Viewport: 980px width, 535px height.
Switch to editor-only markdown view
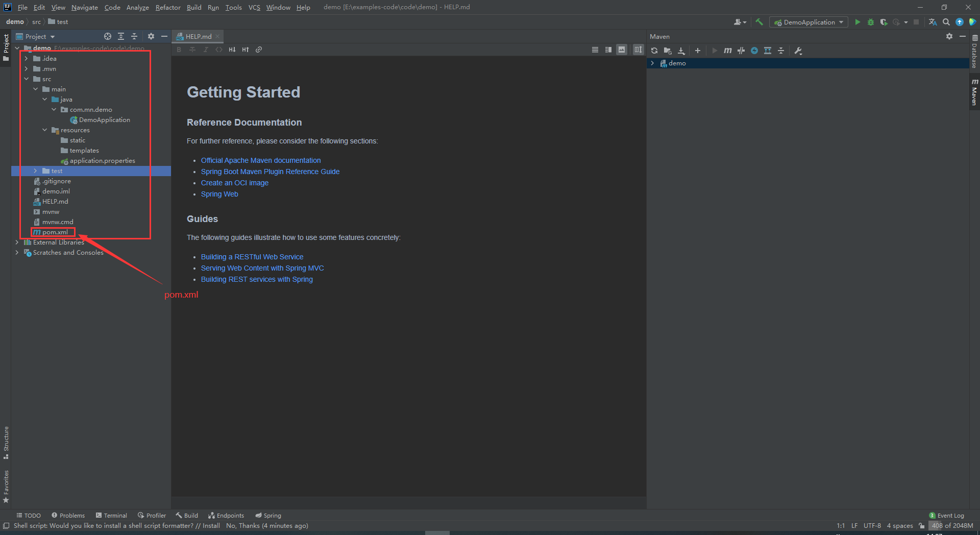coord(595,50)
